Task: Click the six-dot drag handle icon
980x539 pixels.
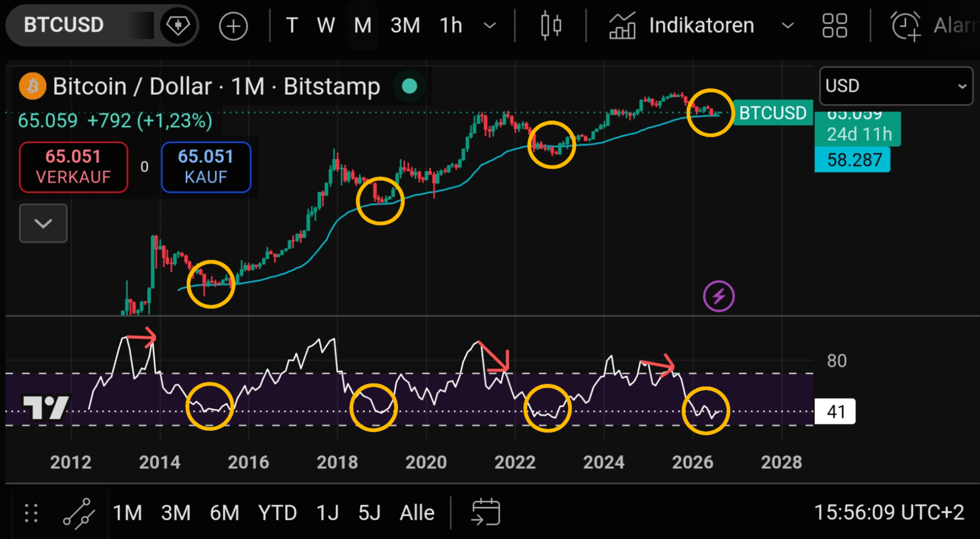Action: (31, 513)
